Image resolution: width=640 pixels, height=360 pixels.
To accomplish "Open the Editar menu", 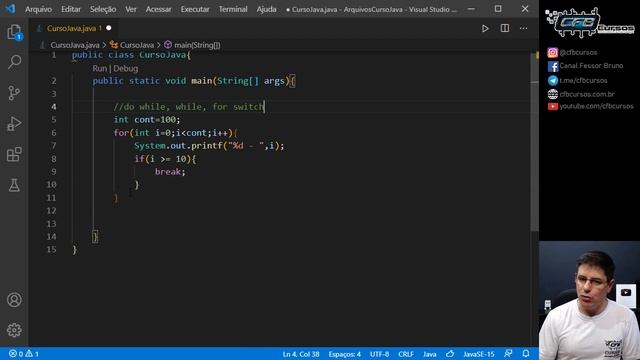I will click(x=71, y=9).
